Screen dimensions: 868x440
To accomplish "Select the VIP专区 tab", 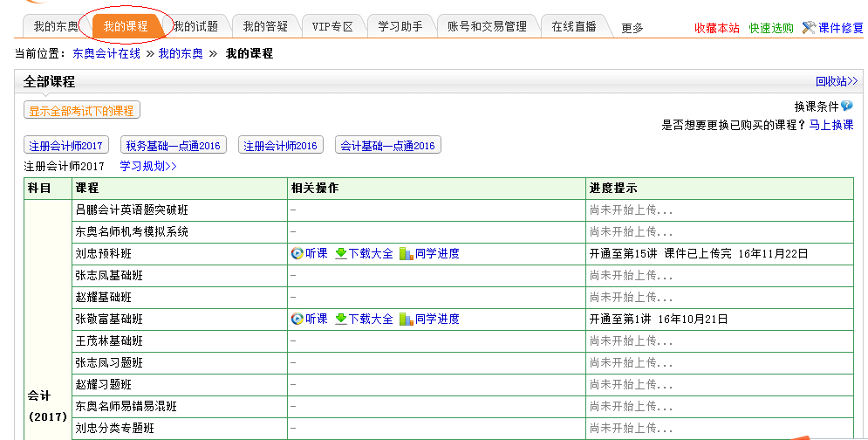I will click(x=332, y=27).
